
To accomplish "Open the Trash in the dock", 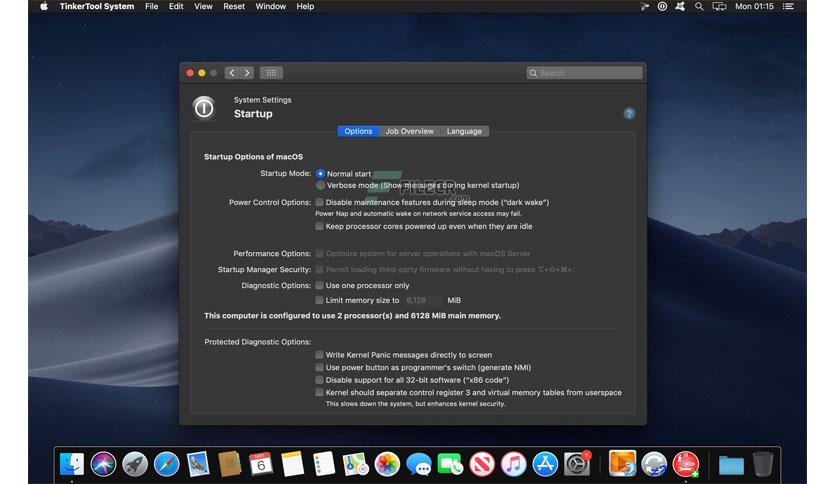I will (x=763, y=464).
